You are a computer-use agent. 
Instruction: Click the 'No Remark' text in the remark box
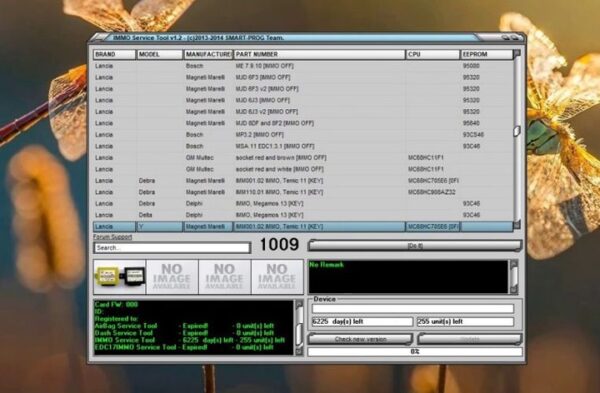tap(326, 264)
